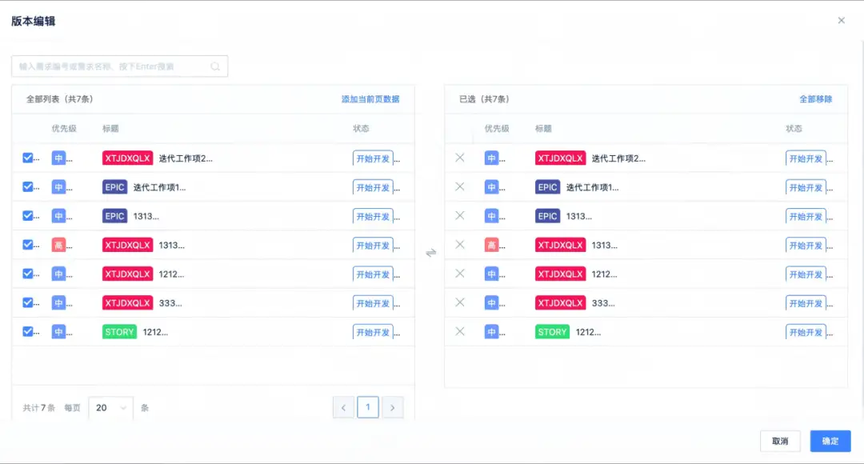Remove selected EPIC 迭代工作项1 item
Image resolution: width=864 pixels, height=464 pixels.
460,187
